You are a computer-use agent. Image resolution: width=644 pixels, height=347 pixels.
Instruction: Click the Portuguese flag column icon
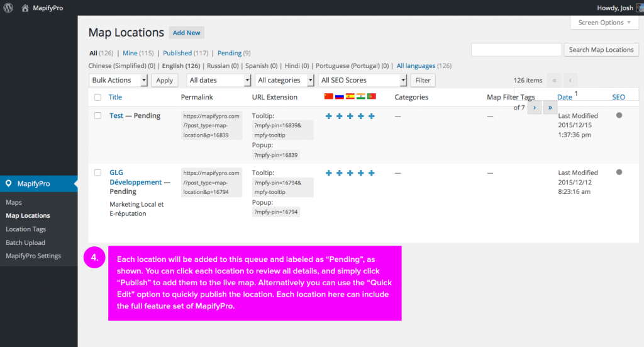pyautogui.click(x=371, y=96)
